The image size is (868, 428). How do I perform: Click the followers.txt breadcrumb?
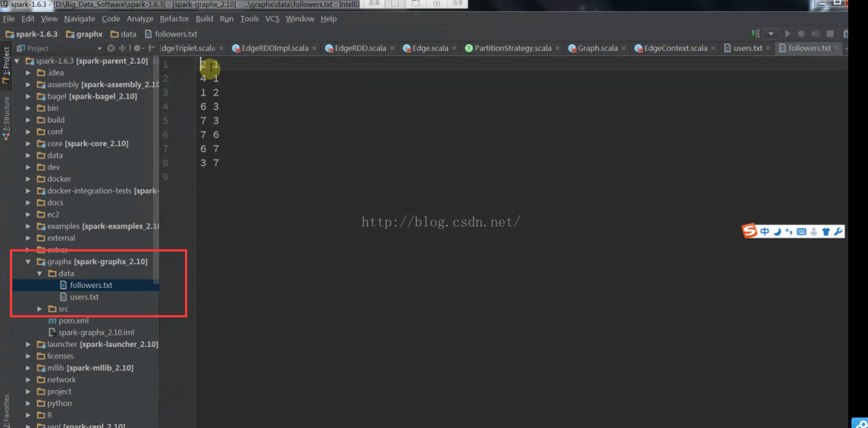click(x=171, y=34)
